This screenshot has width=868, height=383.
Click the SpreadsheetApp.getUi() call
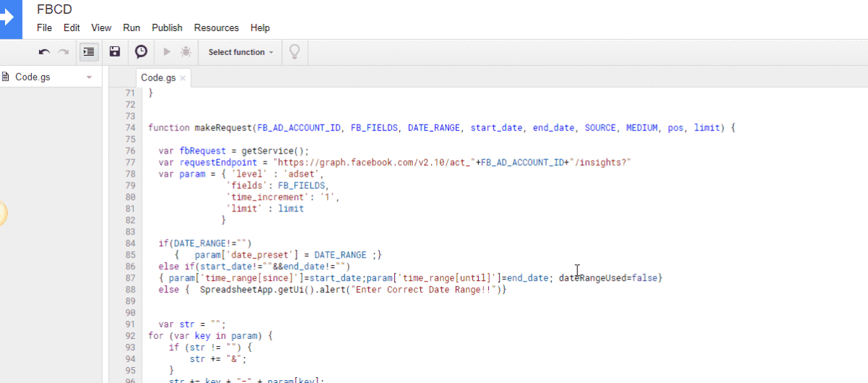coord(257,290)
